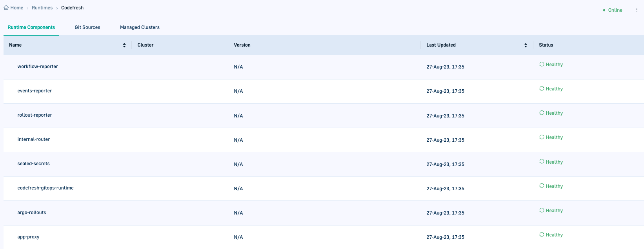Sort the table by Name column
This screenshot has width=644, height=249.
[x=124, y=45]
